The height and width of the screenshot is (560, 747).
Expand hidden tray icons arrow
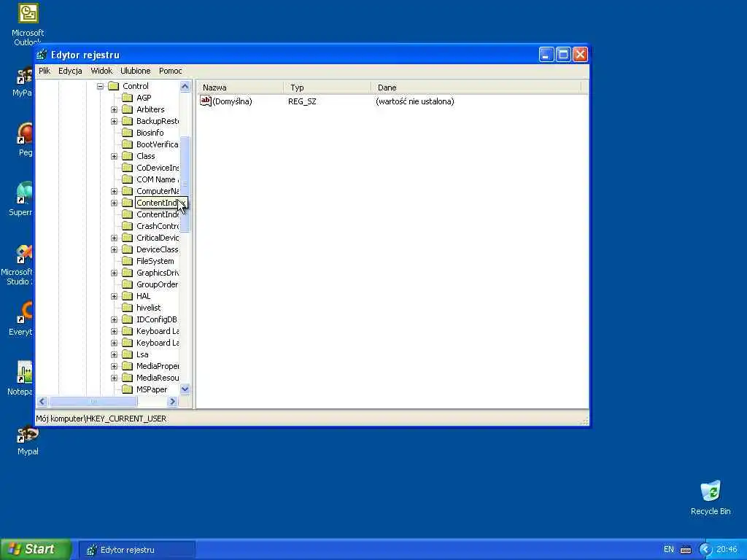click(x=705, y=550)
